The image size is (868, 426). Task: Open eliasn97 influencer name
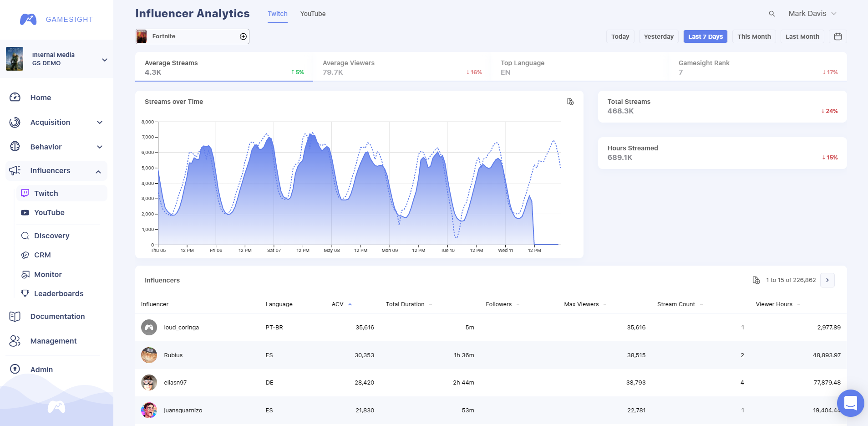point(175,383)
